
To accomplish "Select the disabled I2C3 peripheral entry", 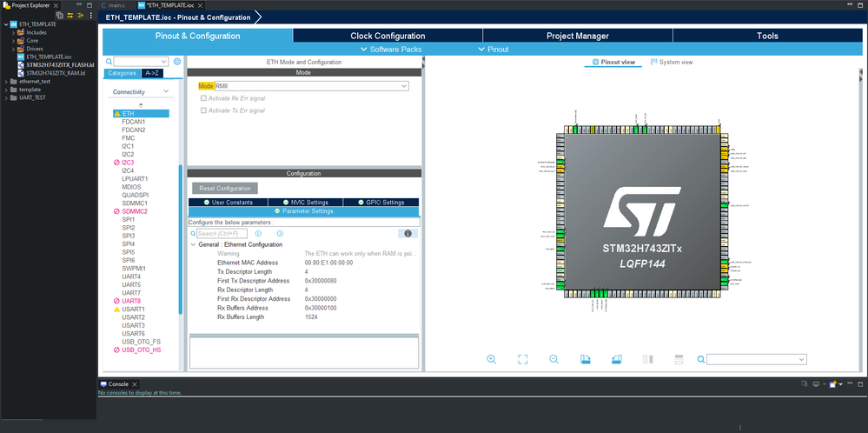I will point(123,163).
